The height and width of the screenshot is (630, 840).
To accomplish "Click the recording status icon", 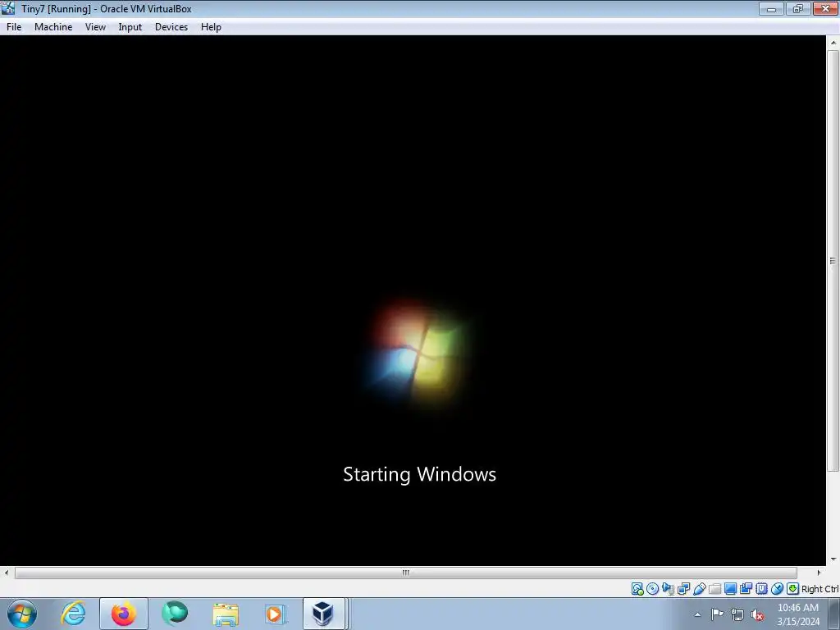I will (746, 589).
